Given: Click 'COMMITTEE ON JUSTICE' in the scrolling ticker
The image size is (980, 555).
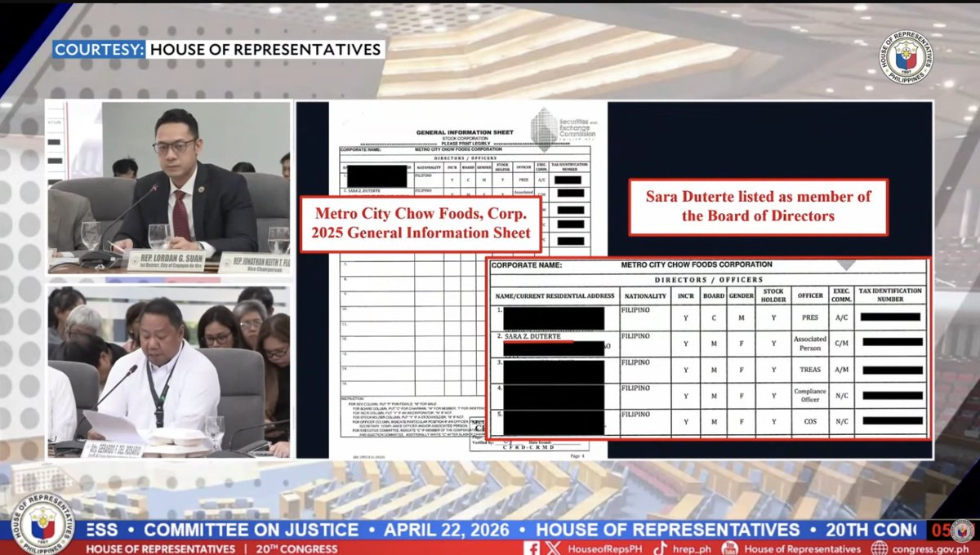Looking at the screenshot, I should pyautogui.click(x=252, y=530).
